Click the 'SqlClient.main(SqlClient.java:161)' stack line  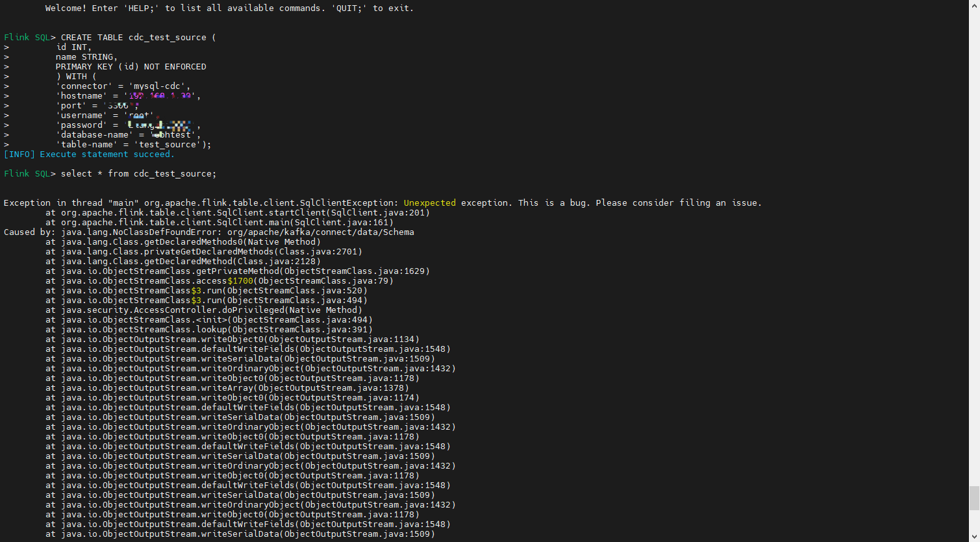[220, 223]
